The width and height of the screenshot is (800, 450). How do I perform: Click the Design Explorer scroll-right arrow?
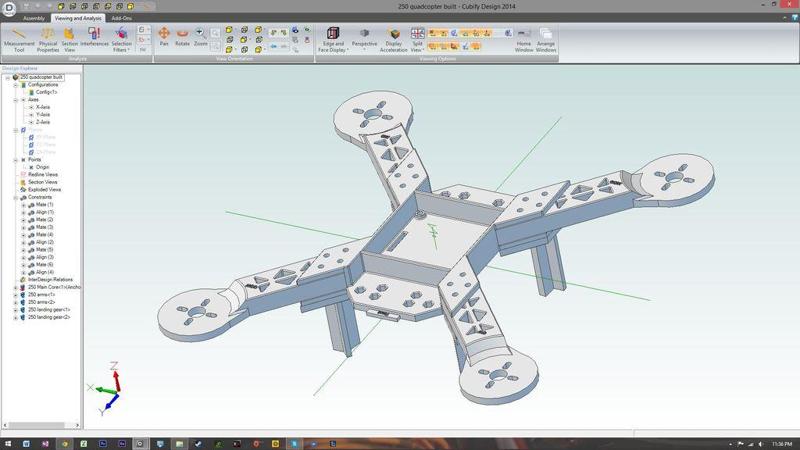point(77,425)
